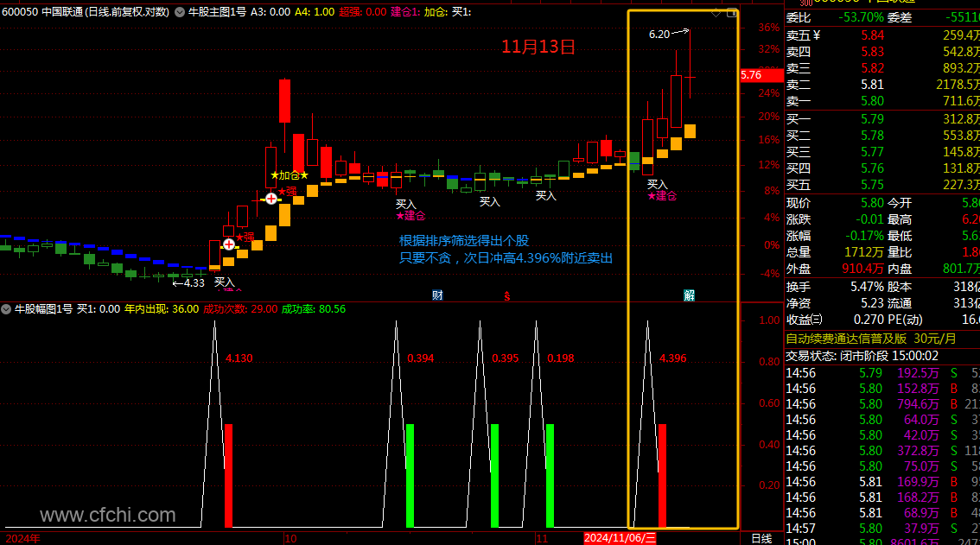The image size is (980, 545).
Task: Click the 收益(三) value 0.270
Action: click(869, 320)
